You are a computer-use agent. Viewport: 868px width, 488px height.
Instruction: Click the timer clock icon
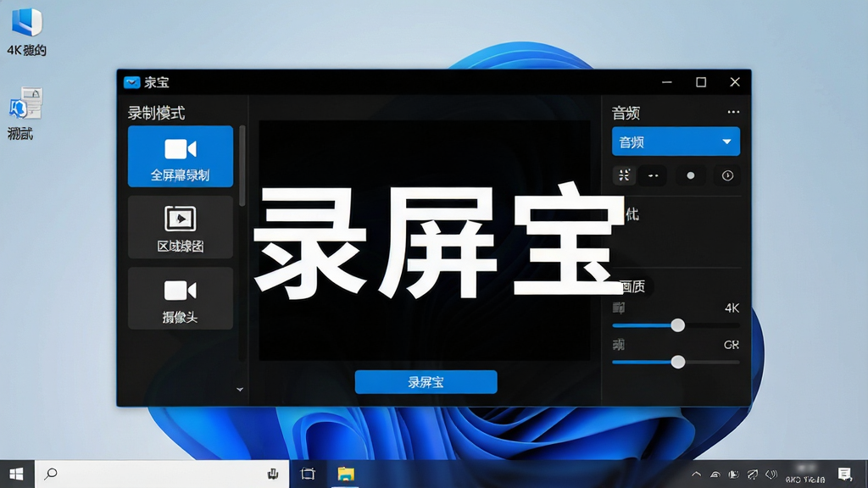(x=727, y=175)
